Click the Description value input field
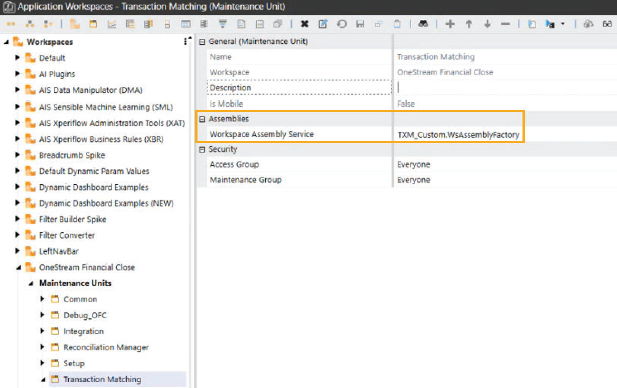Image resolution: width=617 pixels, height=388 pixels. coord(505,87)
